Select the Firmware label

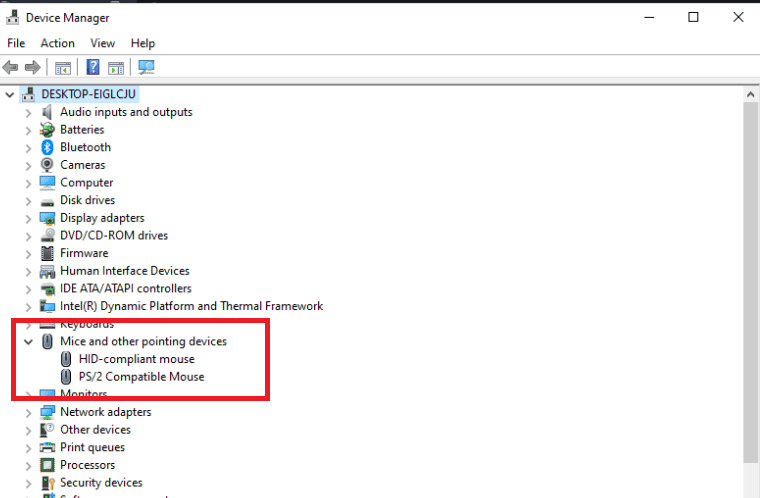(x=84, y=253)
